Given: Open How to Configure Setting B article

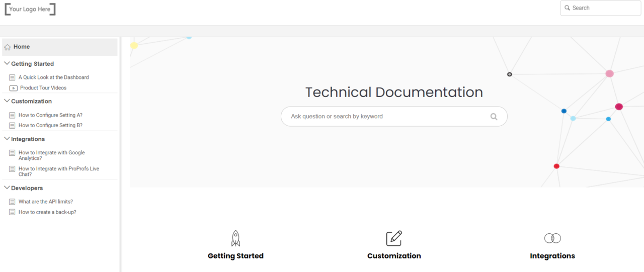Looking at the screenshot, I should click(50, 126).
